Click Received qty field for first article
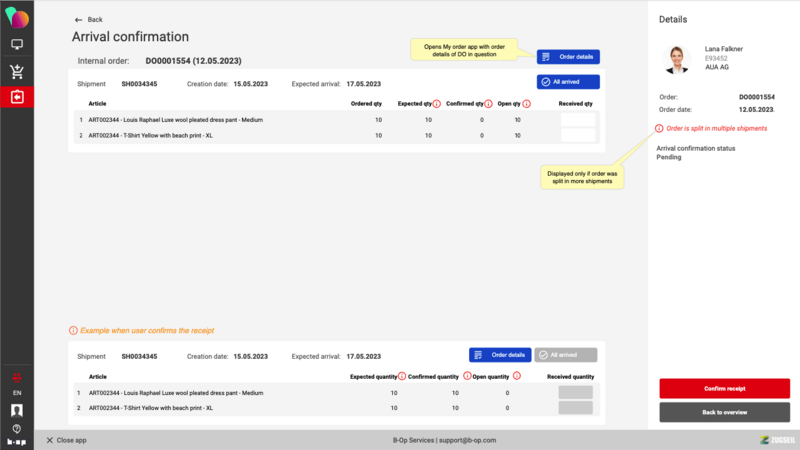This screenshot has height=450, width=800. [578, 120]
